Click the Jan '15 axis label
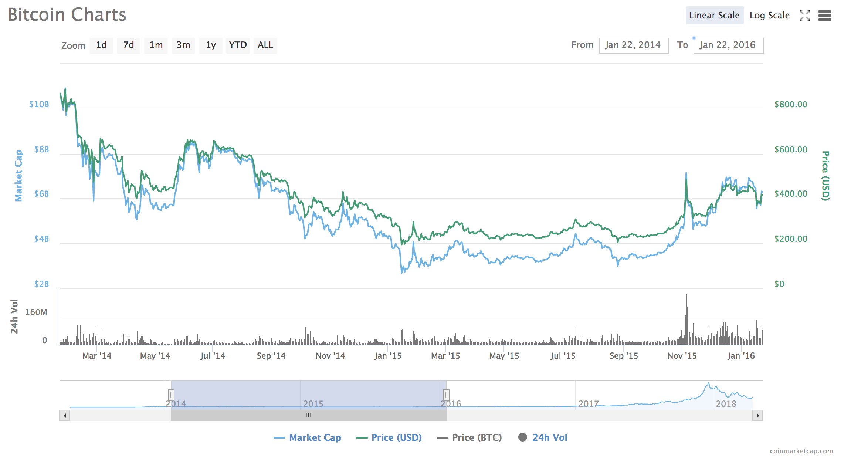868x460 pixels. pyautogui.click(x=388, y=356)
